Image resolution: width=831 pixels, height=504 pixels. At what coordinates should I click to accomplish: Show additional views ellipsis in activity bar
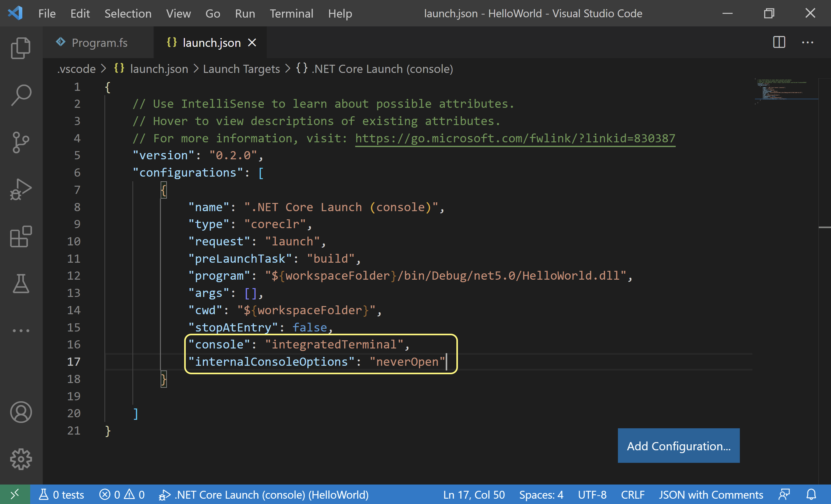(x=21, y=331)
